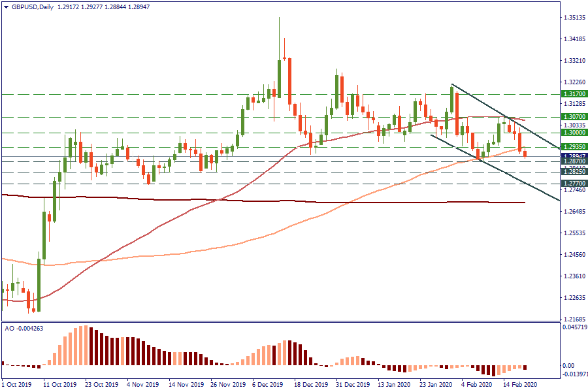
Task: Click the last AO histogram bar
Action: pos(525,368)
